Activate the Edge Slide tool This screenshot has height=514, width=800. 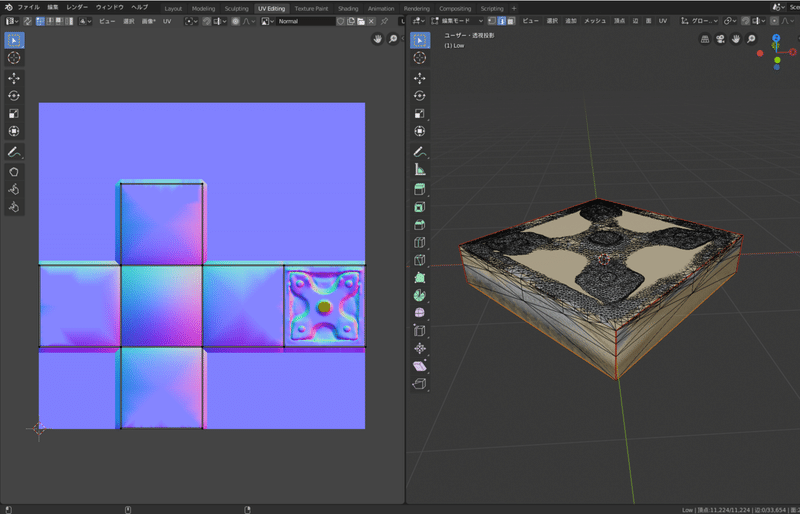(419, 330)
